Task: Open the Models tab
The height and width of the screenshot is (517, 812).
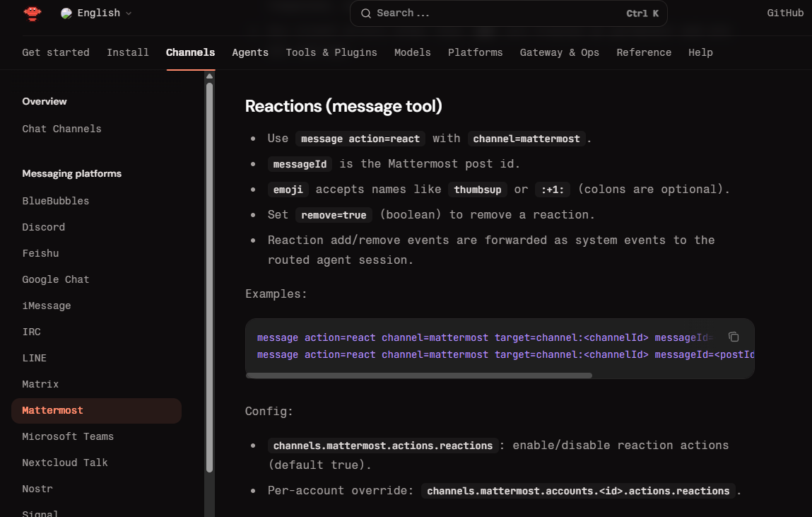Action: (412, 52)
